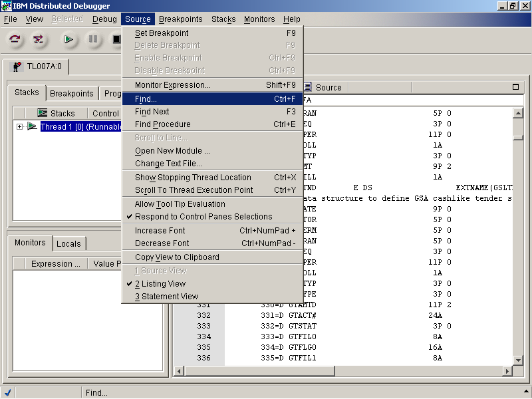Click horizontal scrollbar left arrow
This screenshot has height=399, width=532.
[x=179, y=371]
